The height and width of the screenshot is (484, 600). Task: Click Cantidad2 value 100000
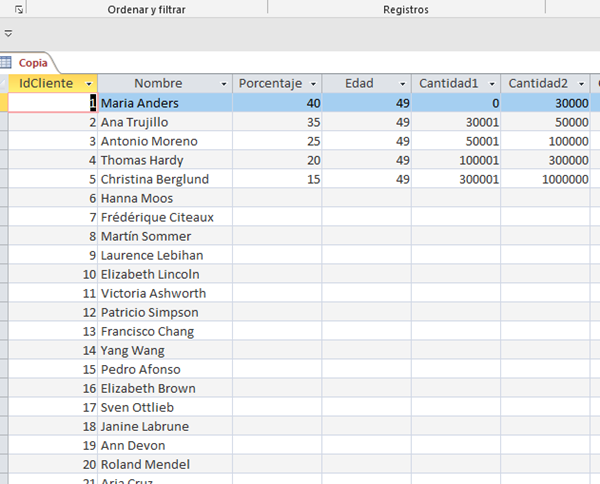545,141
